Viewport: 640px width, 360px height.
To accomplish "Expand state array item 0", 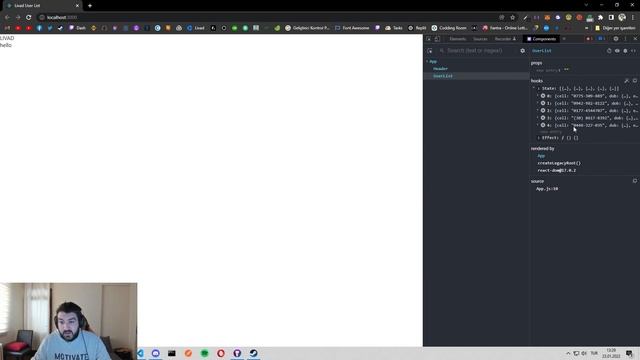I will [x=538, y=96].
